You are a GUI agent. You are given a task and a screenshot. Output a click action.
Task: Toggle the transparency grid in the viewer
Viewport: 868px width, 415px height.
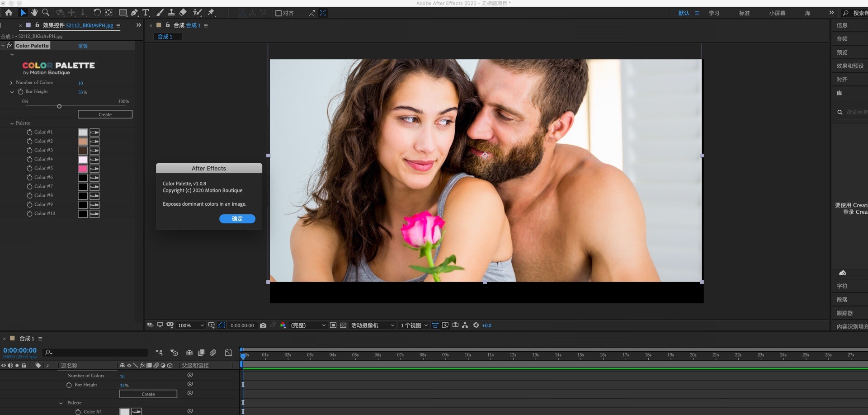(x=343, y=325)
